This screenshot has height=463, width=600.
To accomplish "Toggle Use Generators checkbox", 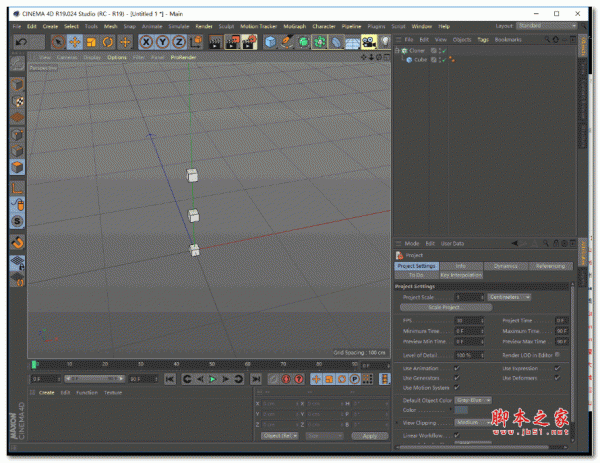I will [457, 378].
